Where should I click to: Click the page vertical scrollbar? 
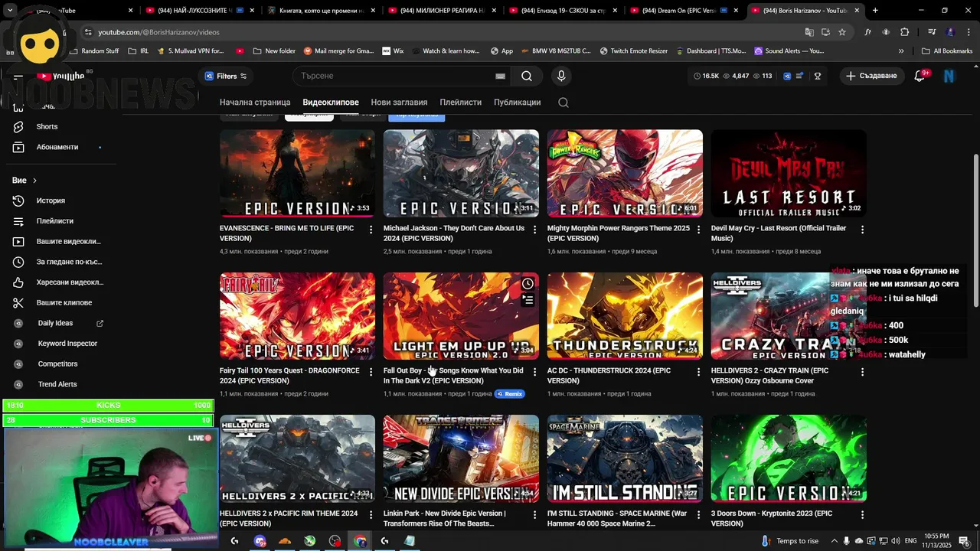tap(975, 230)
